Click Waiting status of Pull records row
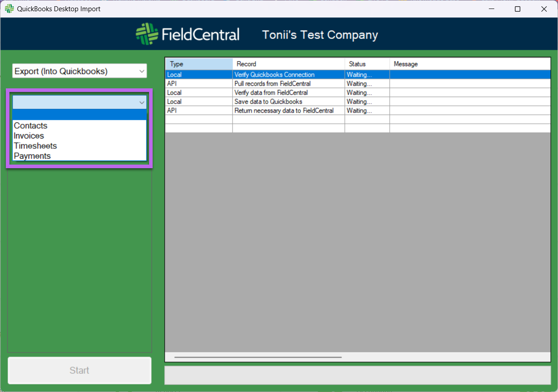The height and width of the screenshot is (392, 558). [x=367, y=83]
